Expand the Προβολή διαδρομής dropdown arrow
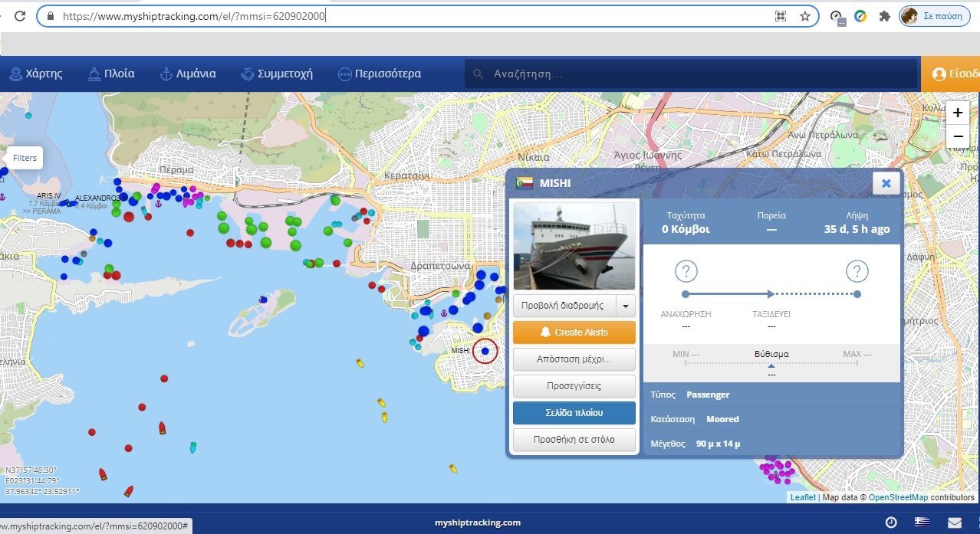The height and width of the screenshot is (534, 980). [626, 306]
